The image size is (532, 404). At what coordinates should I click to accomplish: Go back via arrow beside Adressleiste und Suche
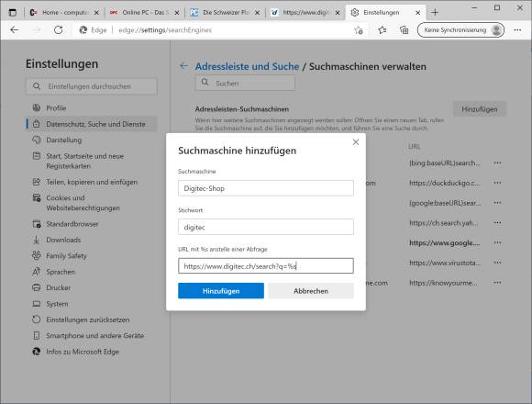[x=183, y=66]
